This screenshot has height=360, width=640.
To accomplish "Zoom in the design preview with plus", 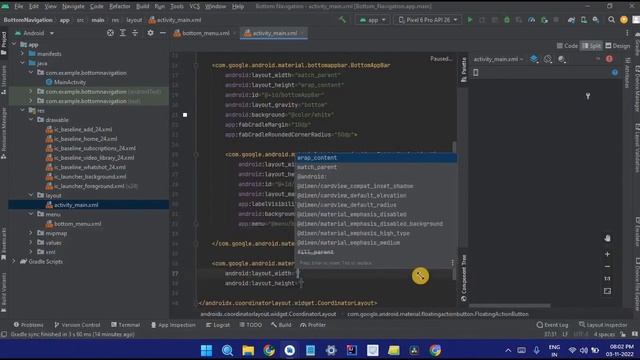I will pyautogui.click(x=607, y=254).
